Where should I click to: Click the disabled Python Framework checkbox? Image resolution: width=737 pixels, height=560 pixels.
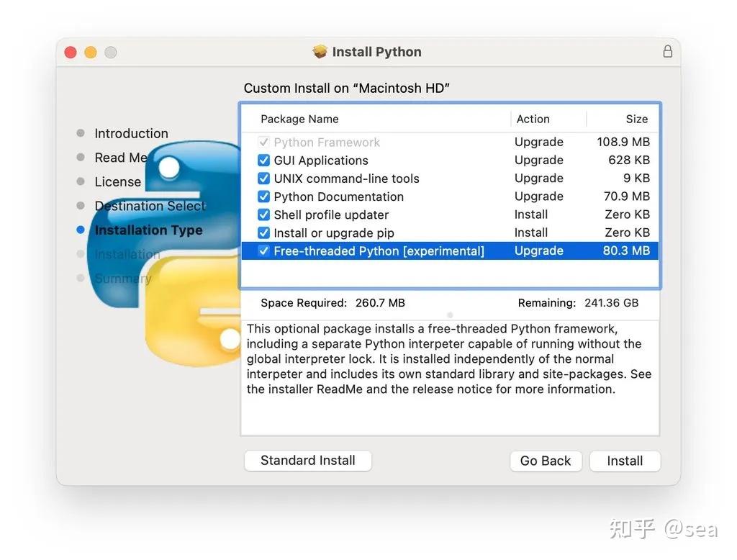[x=264, y=142]
